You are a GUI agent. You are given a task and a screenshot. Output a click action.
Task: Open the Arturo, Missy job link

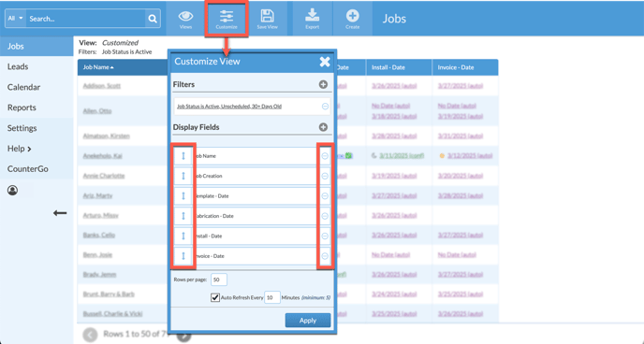coord(101,215)
